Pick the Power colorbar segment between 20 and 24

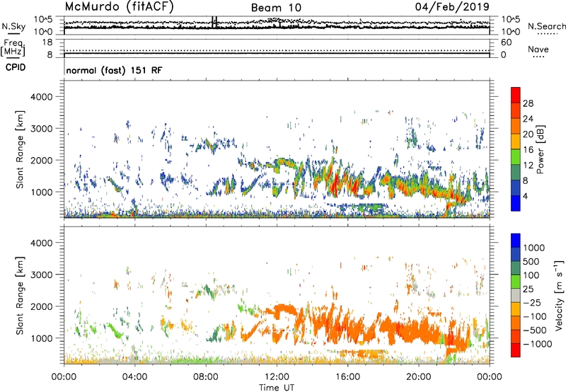click(516, 126)
